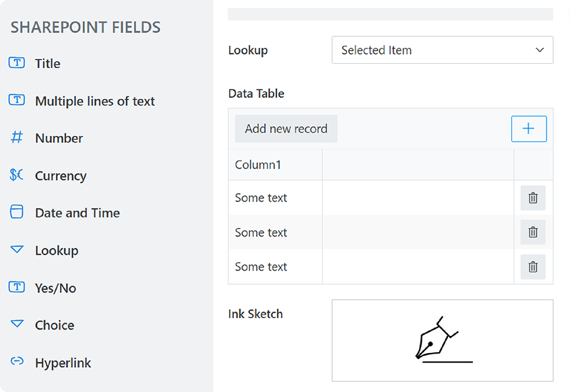This screenshot has height=392, width=570.
Task: Click the empty cell beside first row
Action: tap(418, 197)
